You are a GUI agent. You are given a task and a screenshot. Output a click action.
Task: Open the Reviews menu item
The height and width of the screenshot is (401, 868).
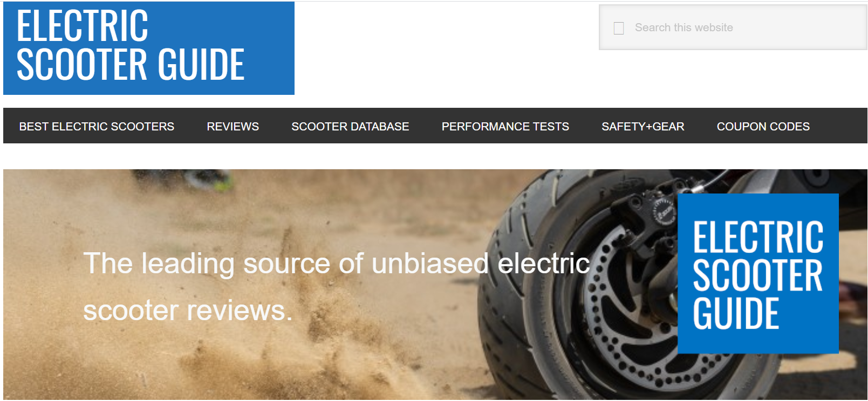[x=233, y=126]
